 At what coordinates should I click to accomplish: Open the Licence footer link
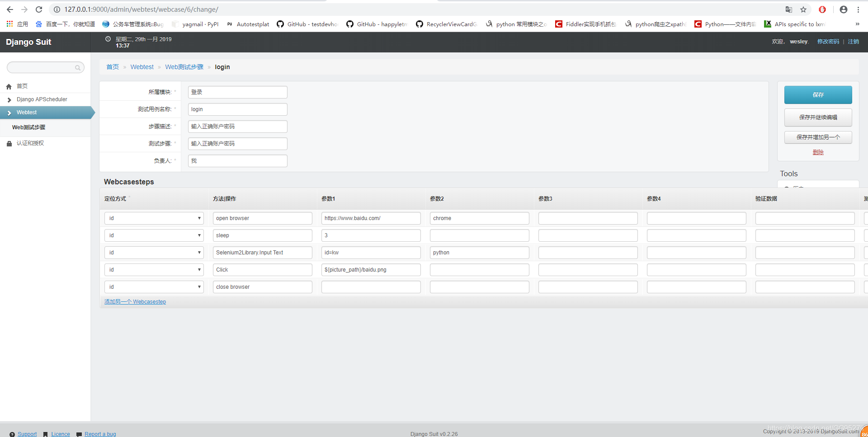pos(61,434)
